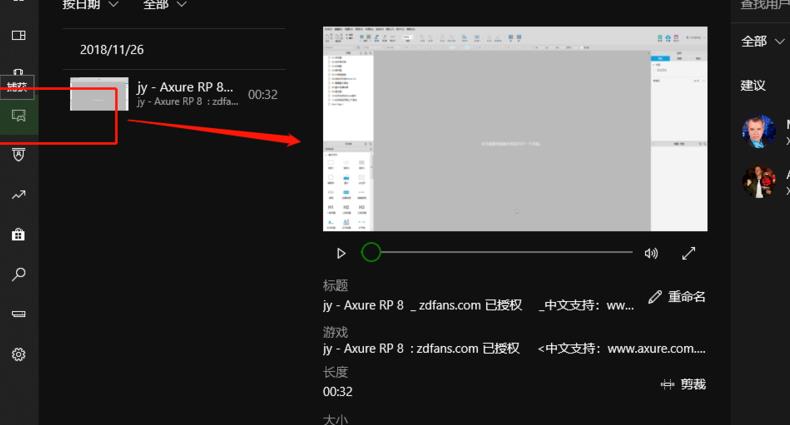This screenshot has width=790, height=425.
Task: Select the captures icon in sidebar
Action: 18,116
